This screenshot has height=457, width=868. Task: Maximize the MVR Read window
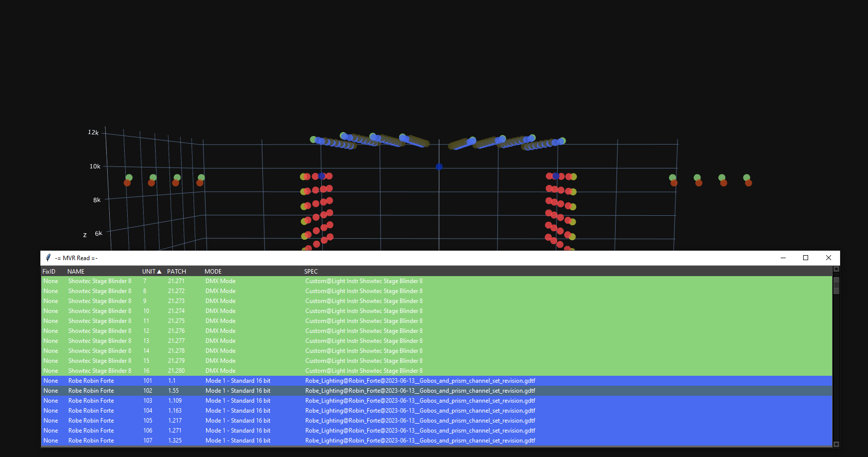coord(806,258)
